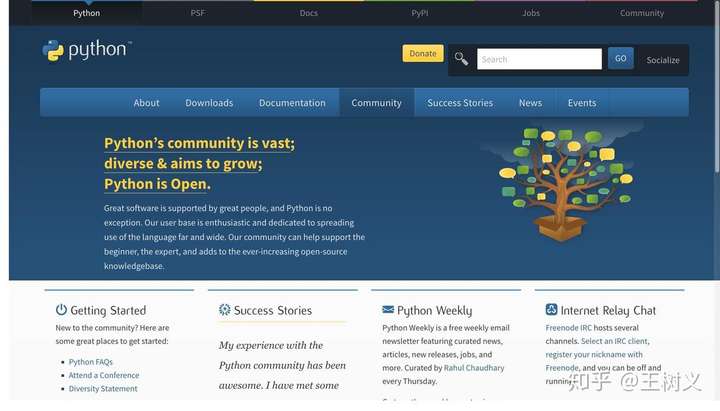
Task: Open the PyPI top-bar tab
Action: [x=420, y=13]
